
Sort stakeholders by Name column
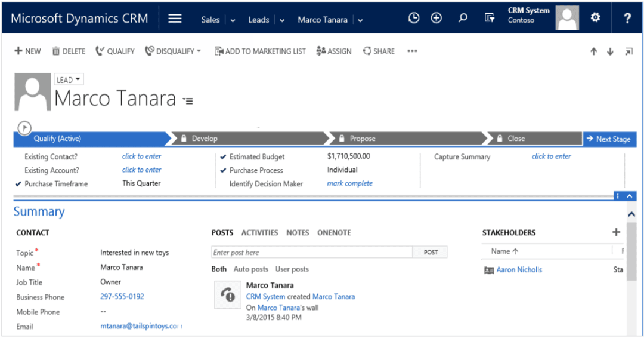coord(505,251)
